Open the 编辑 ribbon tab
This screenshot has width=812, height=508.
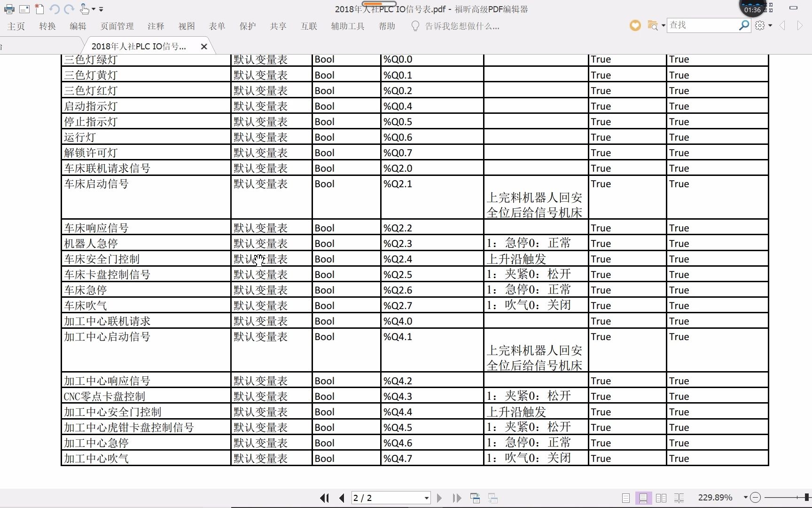[78, 26]
